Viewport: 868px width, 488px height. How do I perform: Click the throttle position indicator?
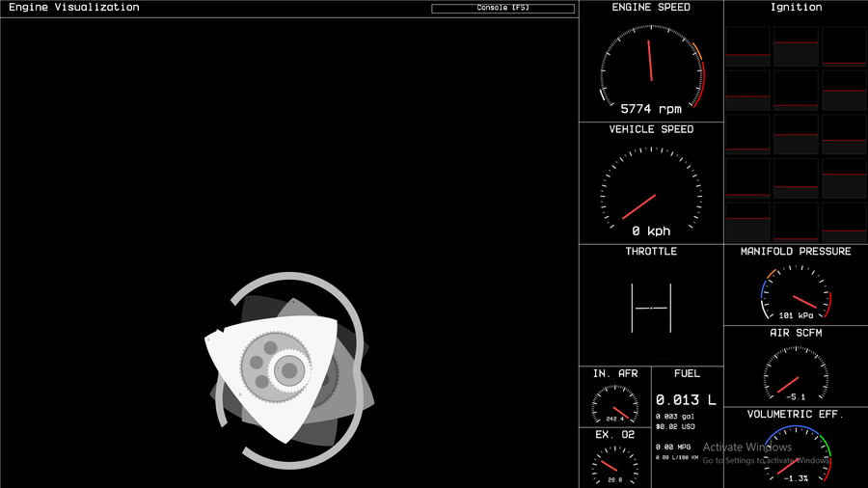pyautogui.click(x=651, y=309)
